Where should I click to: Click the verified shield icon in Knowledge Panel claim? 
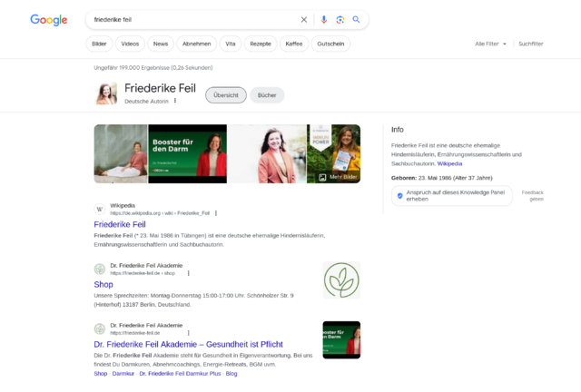(399, 196)
